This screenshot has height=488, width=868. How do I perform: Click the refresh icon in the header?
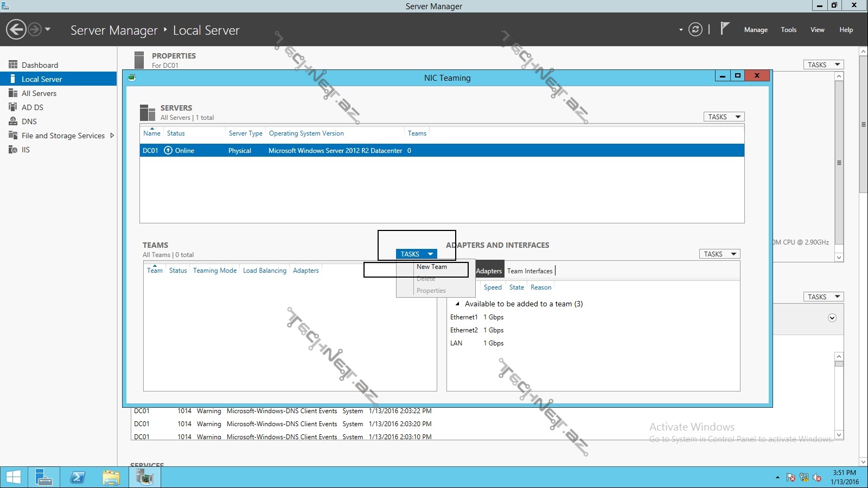[695, 29]
